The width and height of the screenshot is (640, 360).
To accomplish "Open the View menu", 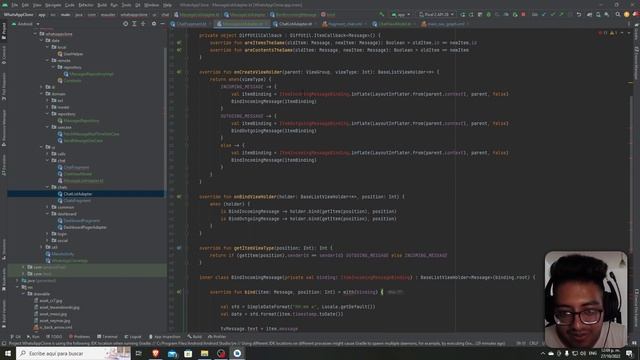I will point(37,5).
